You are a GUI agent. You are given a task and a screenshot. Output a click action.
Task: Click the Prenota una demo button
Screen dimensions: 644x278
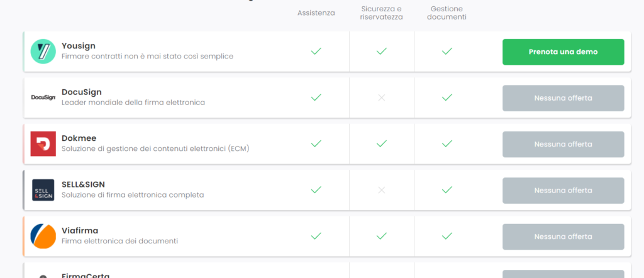pyautogui.click(x=563, y=52)
